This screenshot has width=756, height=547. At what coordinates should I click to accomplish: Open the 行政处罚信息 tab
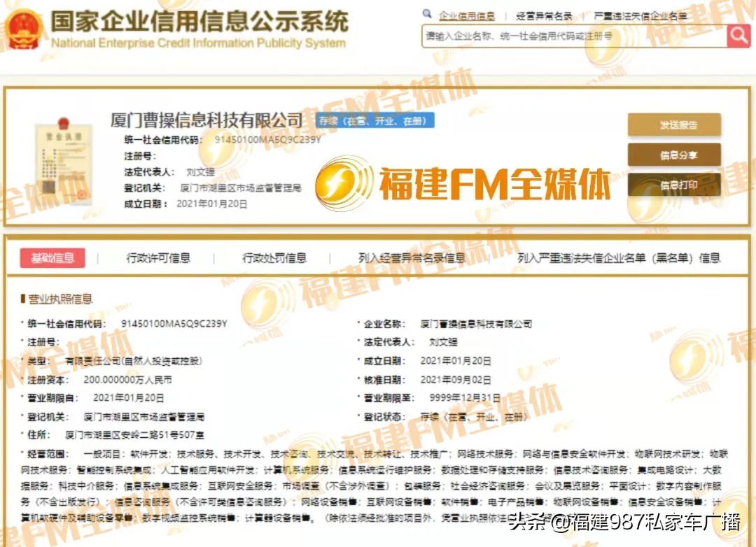(274, 257)
